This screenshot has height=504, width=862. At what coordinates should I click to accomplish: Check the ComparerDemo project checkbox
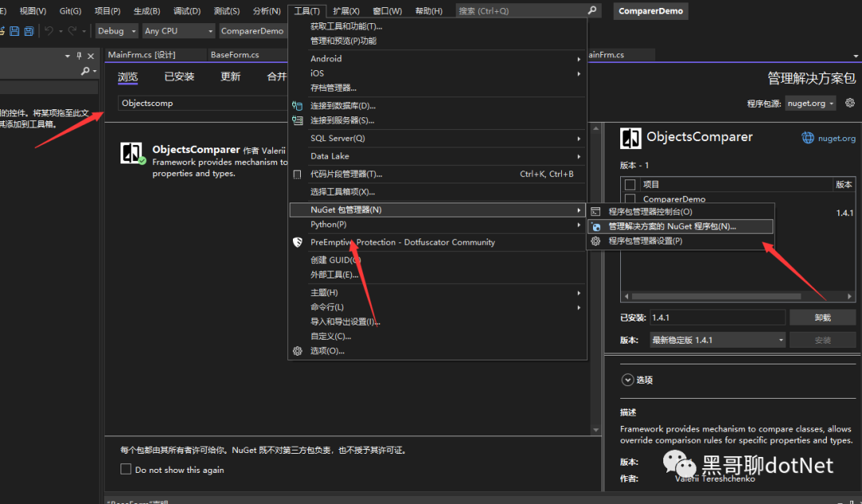coord(630,199)
